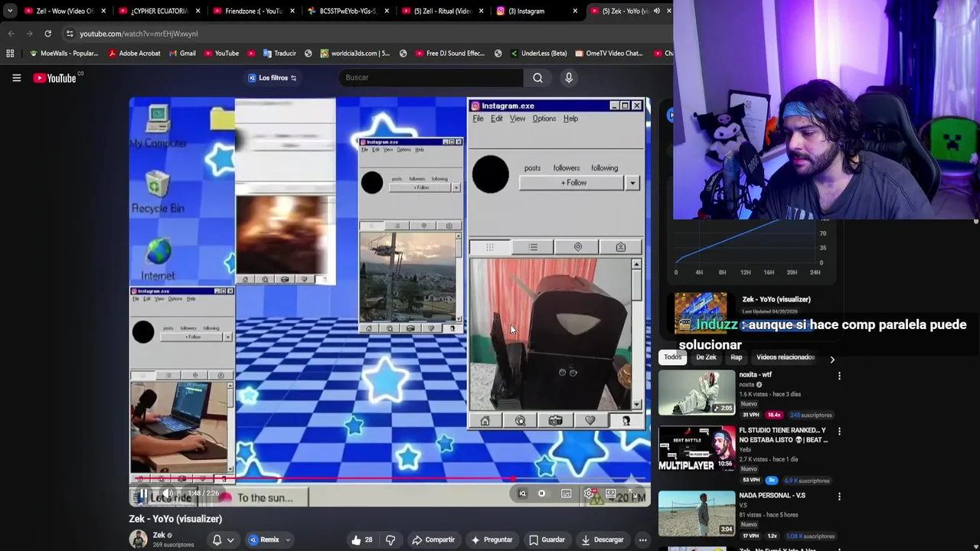
Task: Open Traducir bookmark
Action: [x=279, y=54]
